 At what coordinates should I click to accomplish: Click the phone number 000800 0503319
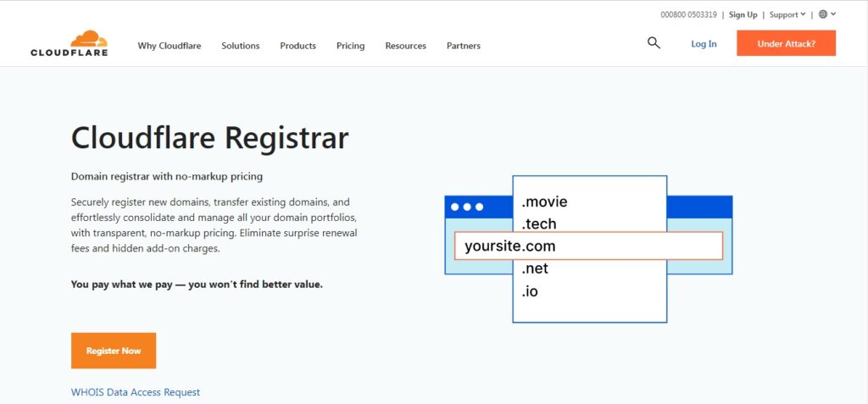click(688, 15)
